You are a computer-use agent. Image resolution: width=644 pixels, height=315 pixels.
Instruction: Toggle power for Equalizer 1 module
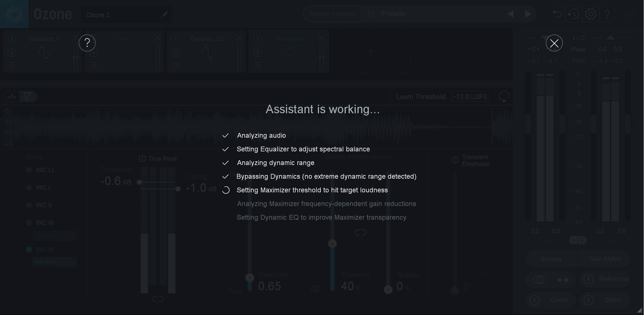(12, 39)
